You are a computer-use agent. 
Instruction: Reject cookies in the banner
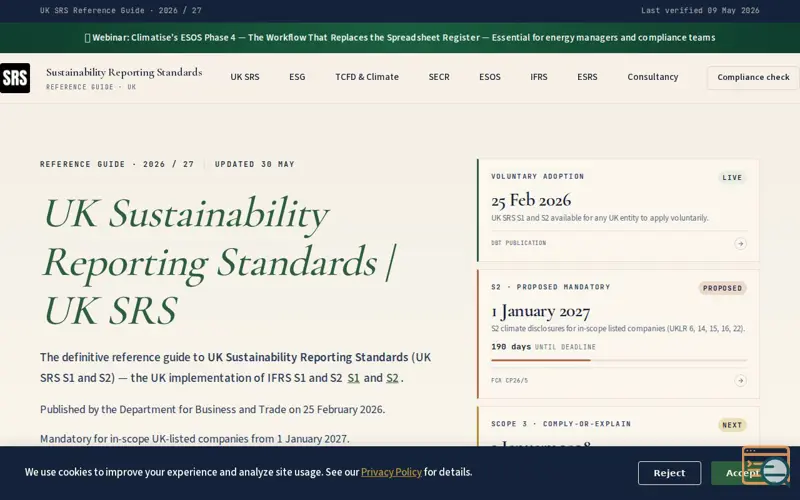pyautogui.click(x=669, y=473)
